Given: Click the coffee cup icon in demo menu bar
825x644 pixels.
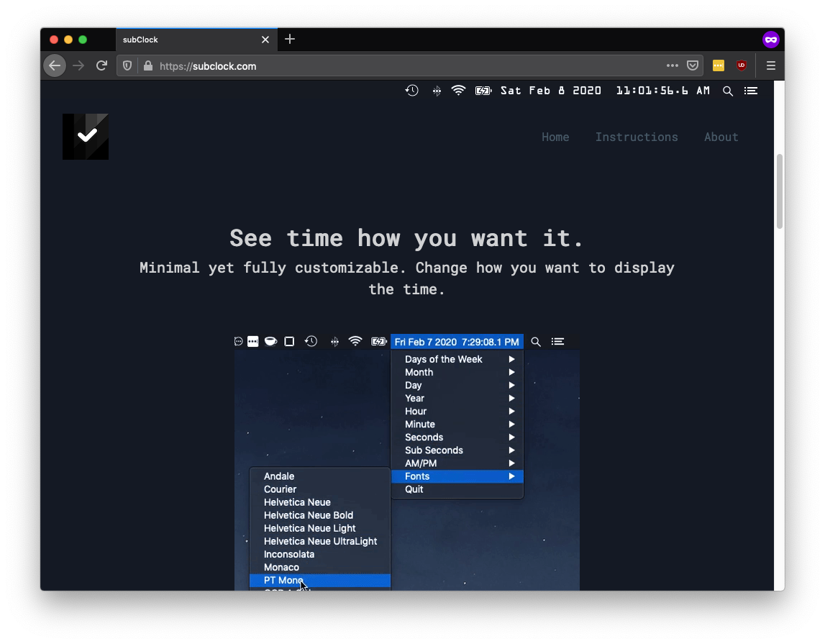Looking at the screenshot, I should point(271,342).
